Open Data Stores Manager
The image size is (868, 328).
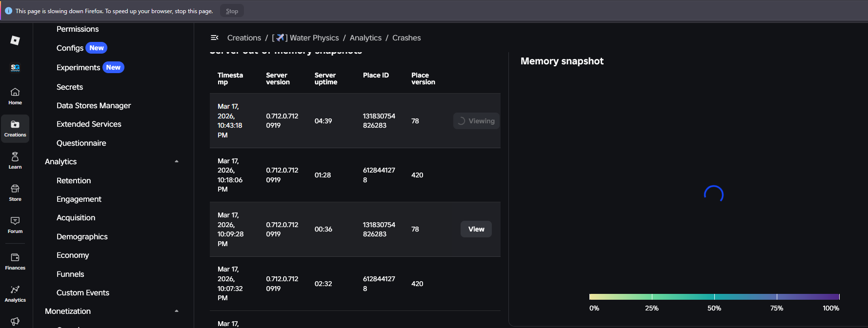click(94, 105)
